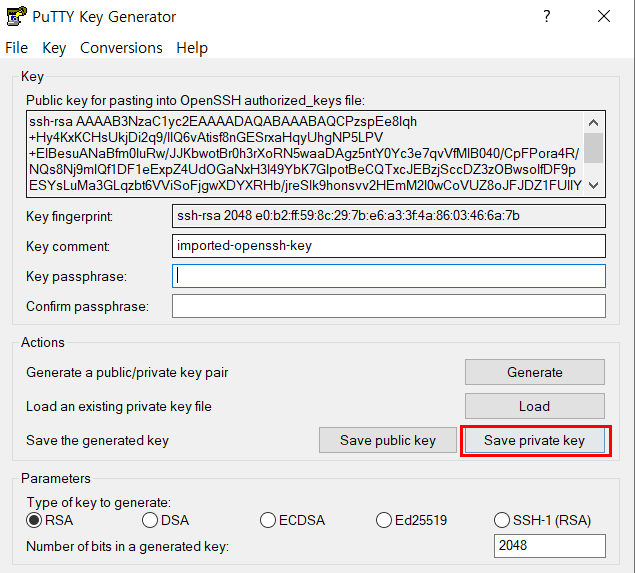Click the 'Key passphrase:' label
The height and width of the screenshot is (573, 635).
[77, 277]
